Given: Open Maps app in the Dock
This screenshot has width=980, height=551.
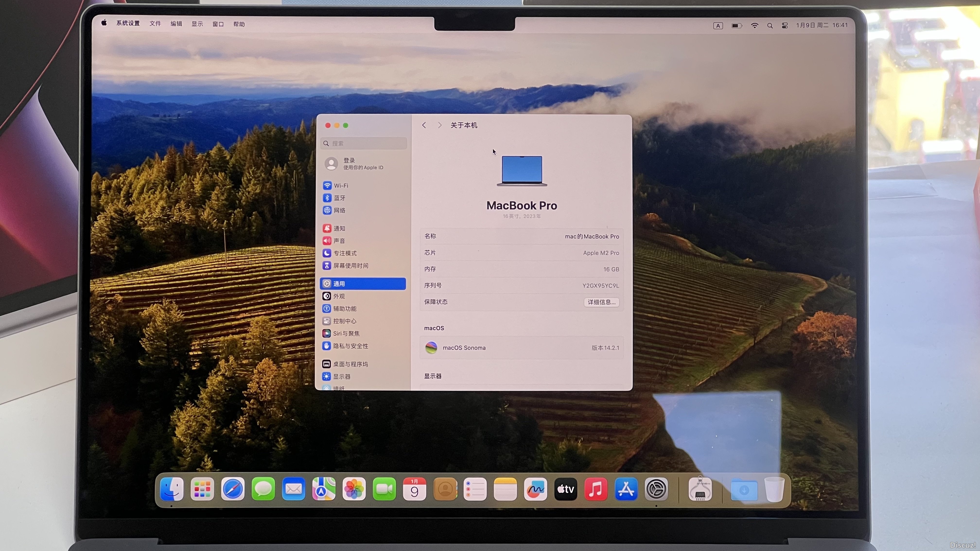Looking at the screenshot, I should [x=324, y=489].
